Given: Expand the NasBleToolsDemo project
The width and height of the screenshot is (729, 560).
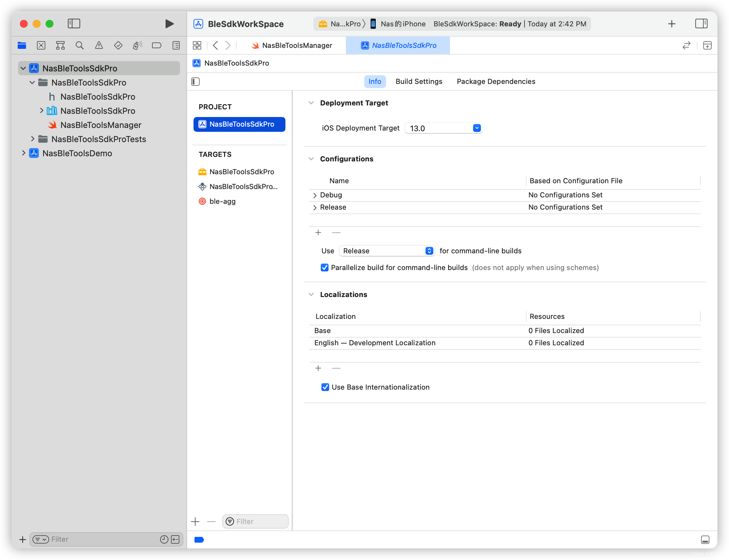Looking at the screenshot, I should 23,153.
